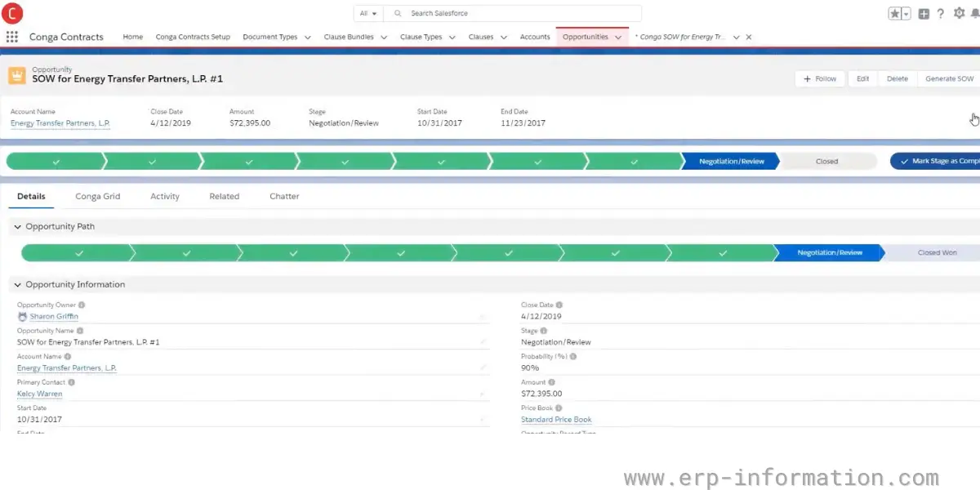Show info tooltip for Primary Contact
This screenshot has height=490, width=980.
pos(72,382)
